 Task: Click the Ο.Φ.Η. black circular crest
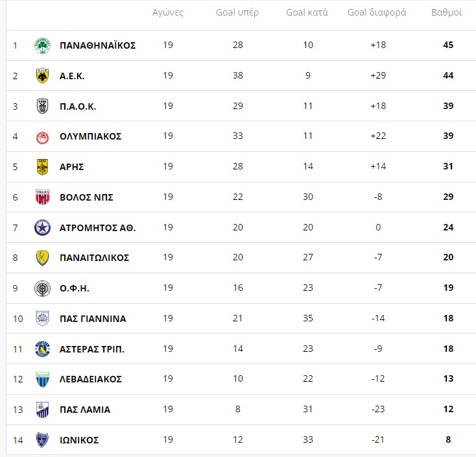tap(43, 288)
